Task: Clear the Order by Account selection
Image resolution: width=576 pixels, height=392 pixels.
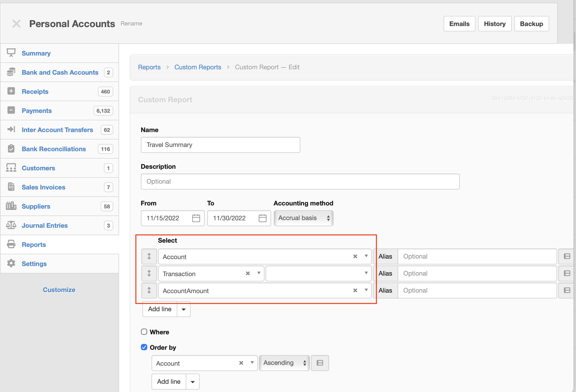Action: pyautogui.click(x=241, y=363)
